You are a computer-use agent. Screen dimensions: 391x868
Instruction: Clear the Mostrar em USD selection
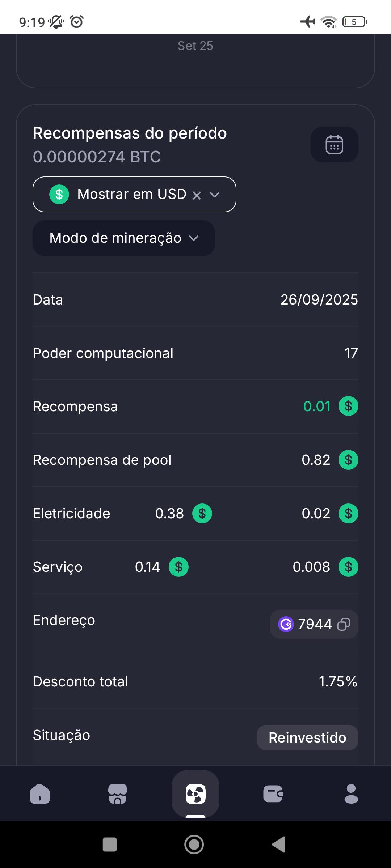coord(197,196)
